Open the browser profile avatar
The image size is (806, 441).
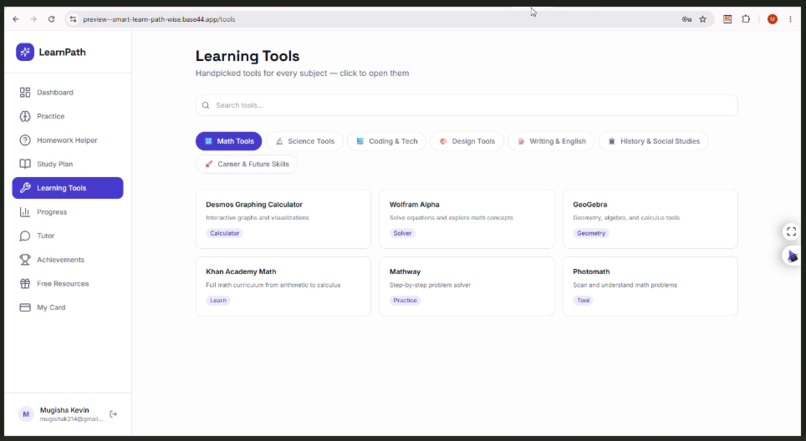tap(772, 20)
